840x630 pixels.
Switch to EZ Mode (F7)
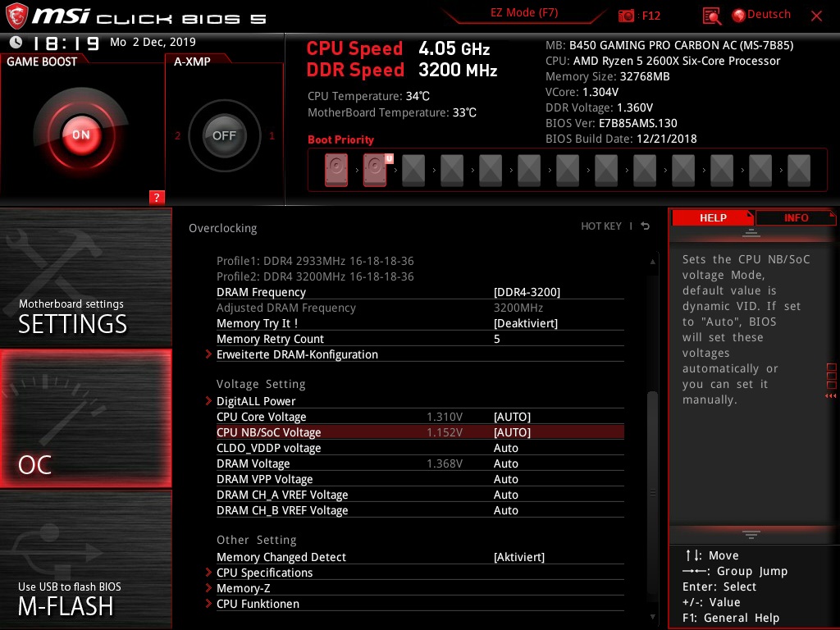pos(524,13)
